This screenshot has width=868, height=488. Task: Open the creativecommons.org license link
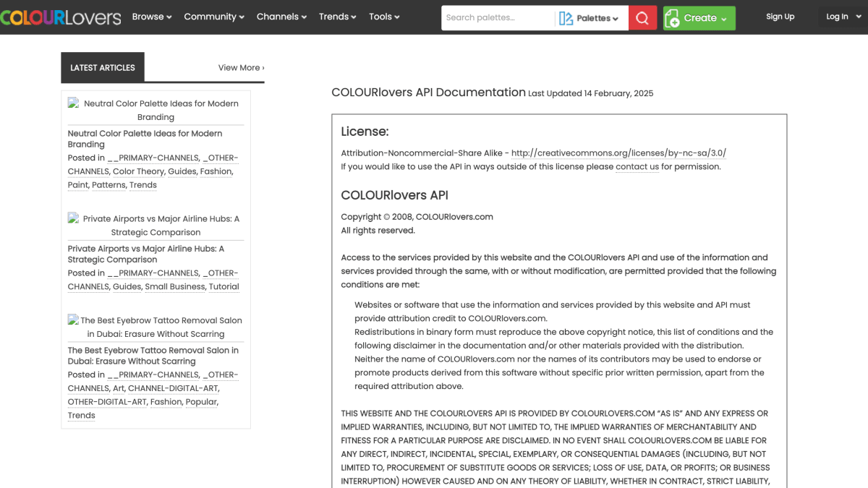(x=618, y=153)
